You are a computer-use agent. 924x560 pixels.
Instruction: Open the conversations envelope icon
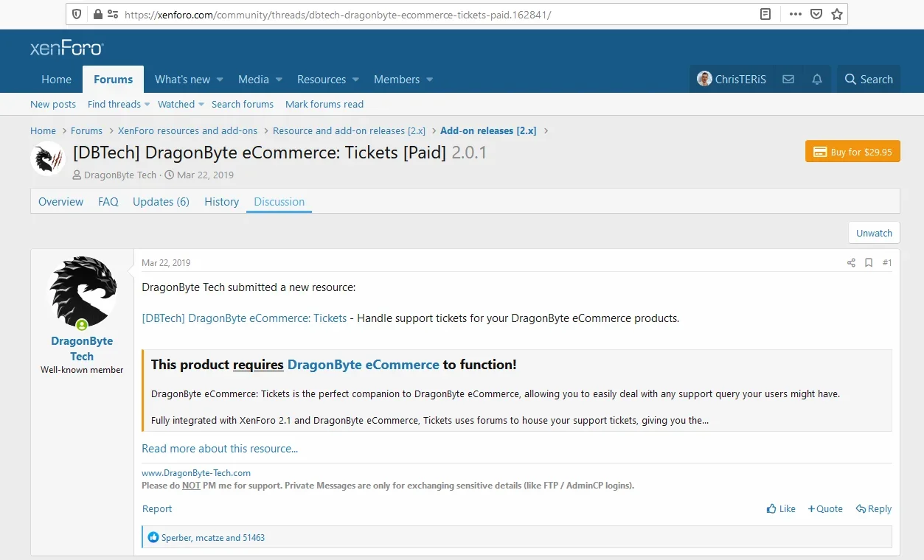point(788,79)
